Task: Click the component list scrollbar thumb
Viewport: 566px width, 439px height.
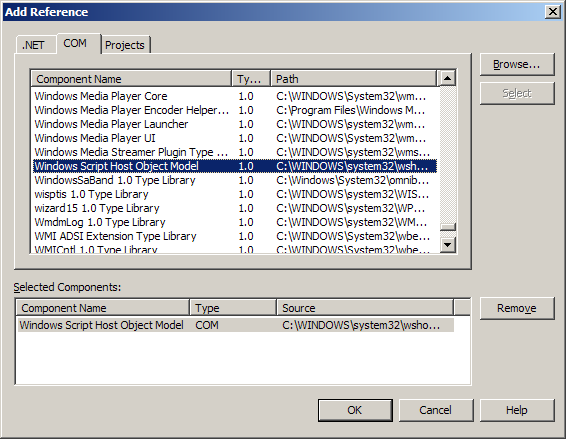Action: click(448, 227)
